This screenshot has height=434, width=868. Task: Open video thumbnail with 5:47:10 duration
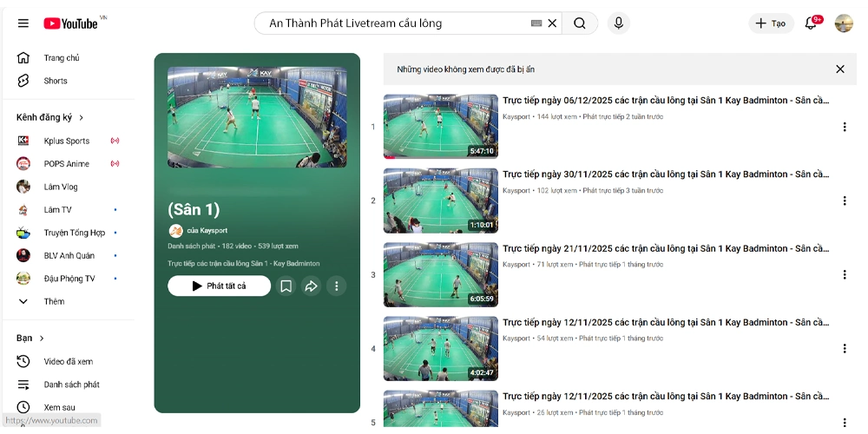441,126
